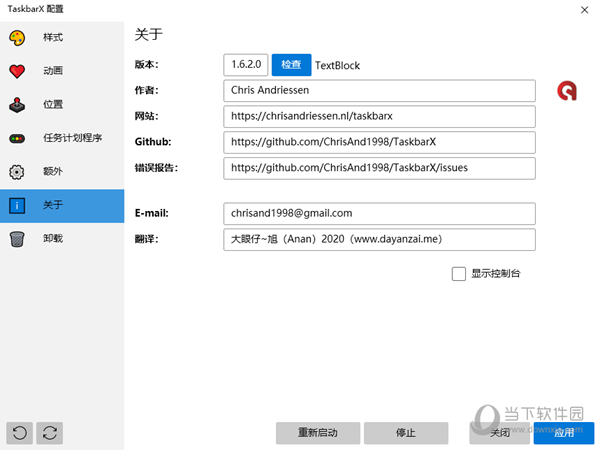600x450 pixels.
Task: Enable the 显示控制台 checkbox
Action: pos(458,274)
